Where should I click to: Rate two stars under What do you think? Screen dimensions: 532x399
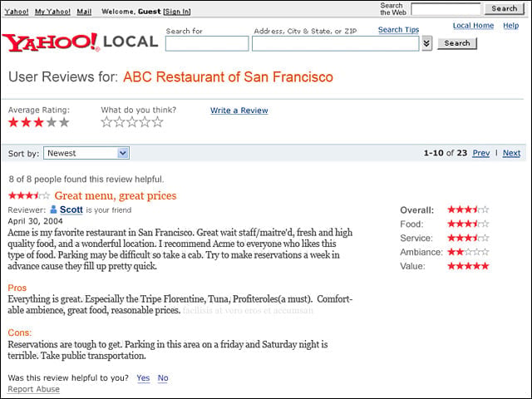click(x=119, y=122)
